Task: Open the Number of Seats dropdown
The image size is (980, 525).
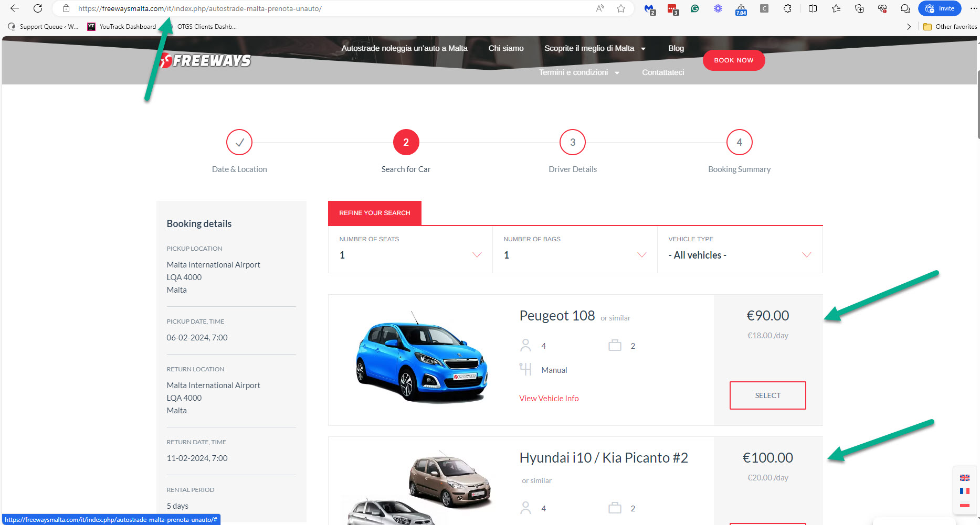Action: [410, 250]
